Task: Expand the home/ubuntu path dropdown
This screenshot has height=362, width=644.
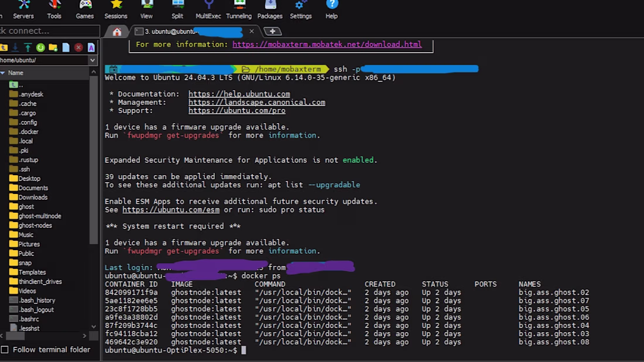Action: click(x=93, y=60)
